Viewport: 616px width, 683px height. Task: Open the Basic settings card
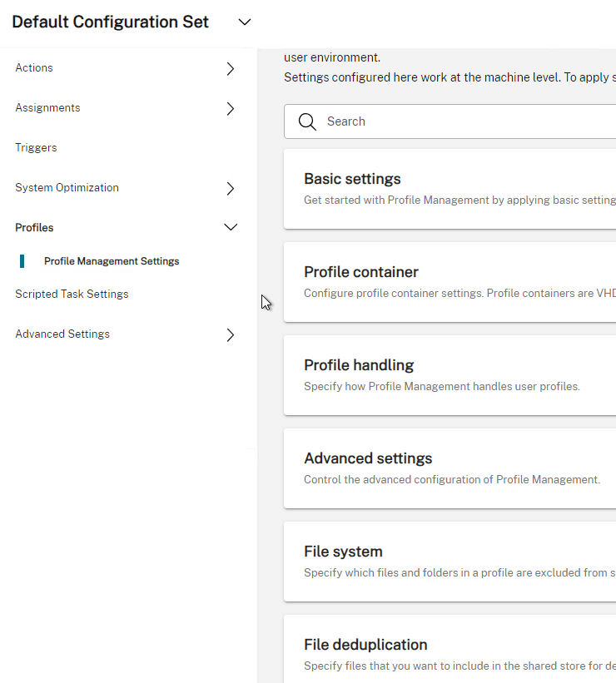[450, 189]
